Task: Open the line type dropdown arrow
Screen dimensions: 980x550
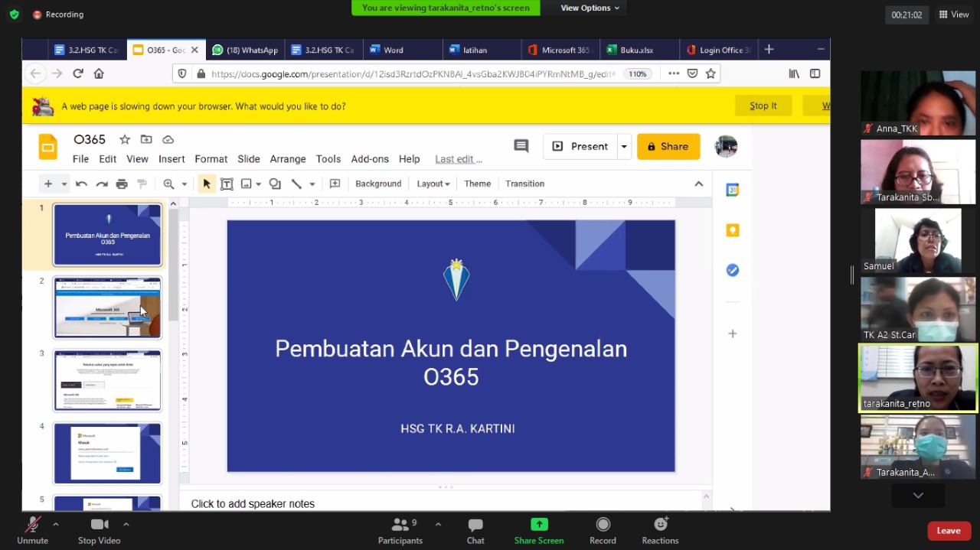Action: coord(312,184)
